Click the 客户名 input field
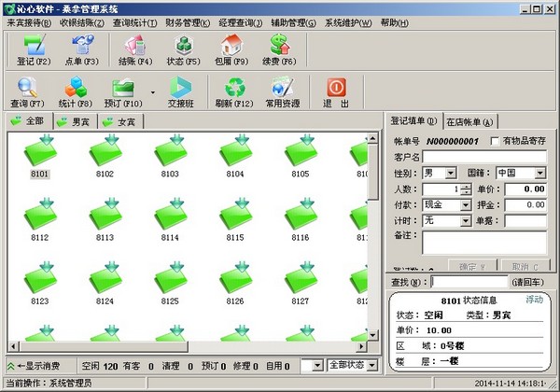 [x=484, y=157]
